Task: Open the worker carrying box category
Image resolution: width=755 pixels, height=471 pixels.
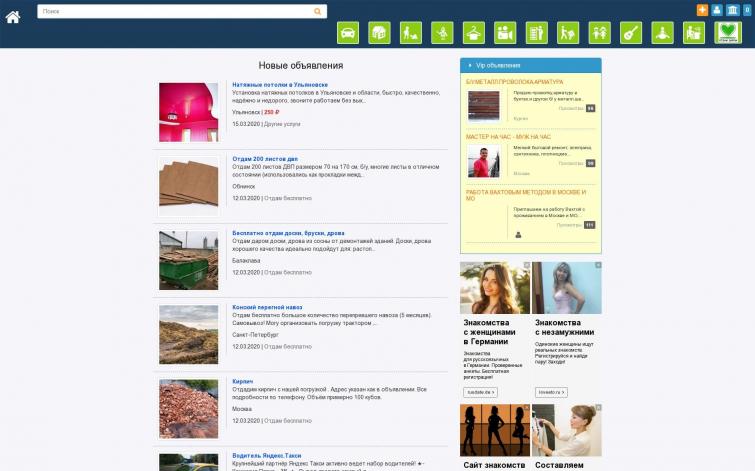Action: [568, 33]
